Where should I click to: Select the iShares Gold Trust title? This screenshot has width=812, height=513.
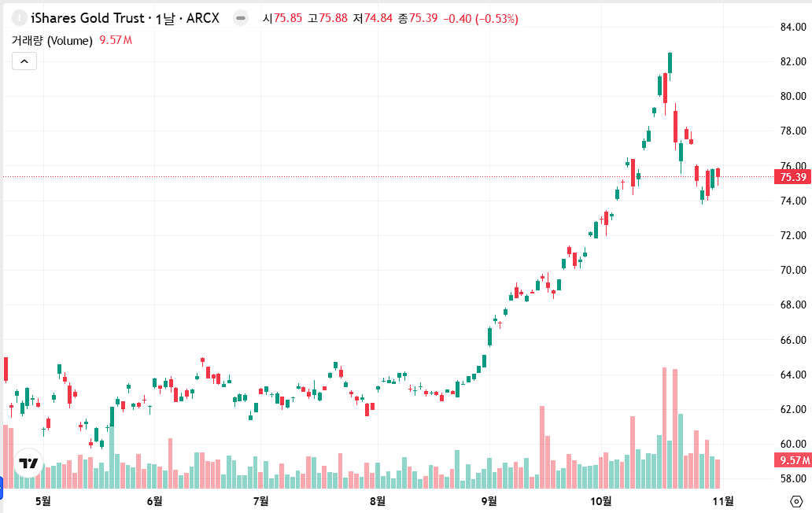[x=87, y=18]
